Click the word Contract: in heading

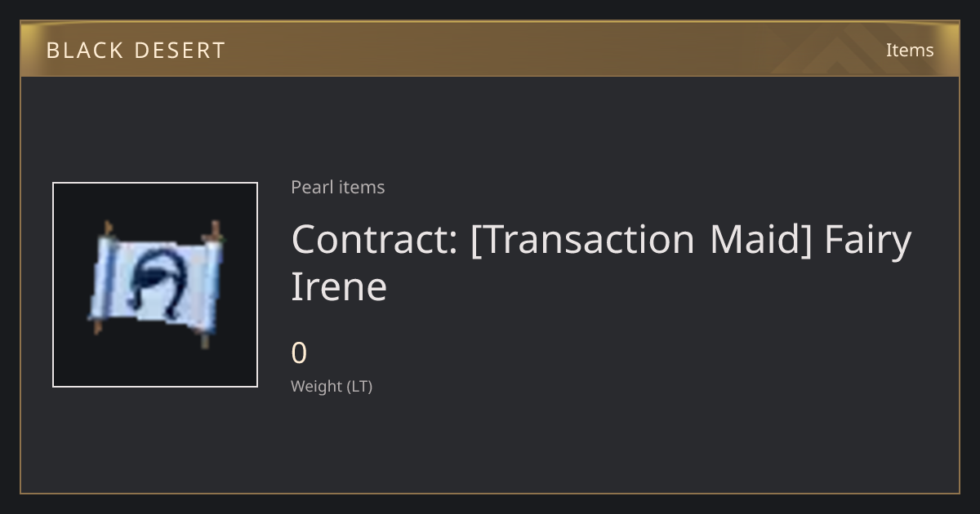[374, 239]
